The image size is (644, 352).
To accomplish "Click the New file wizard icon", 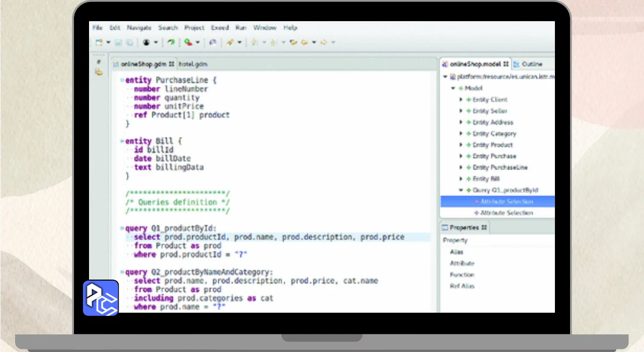I will click(99, 43).
